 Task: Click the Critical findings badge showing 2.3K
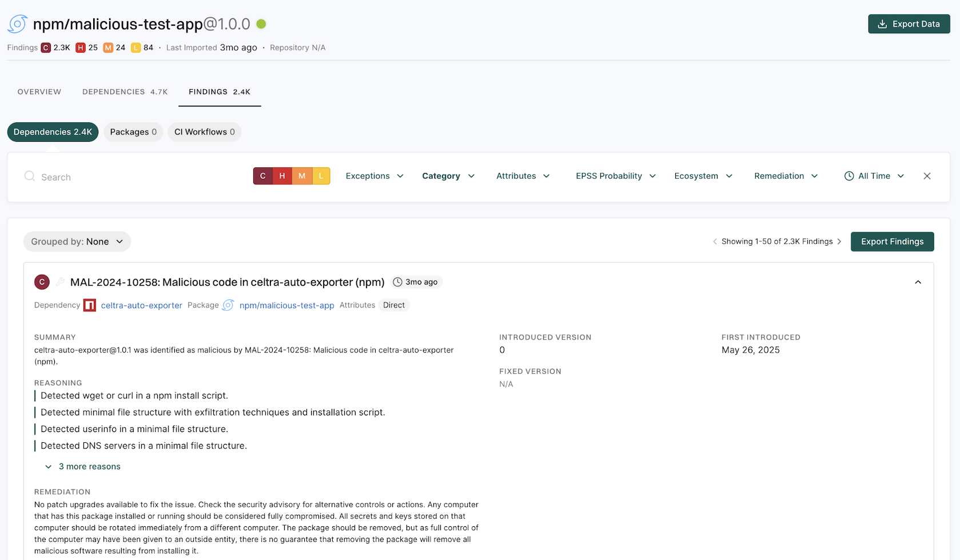(55, 47)
